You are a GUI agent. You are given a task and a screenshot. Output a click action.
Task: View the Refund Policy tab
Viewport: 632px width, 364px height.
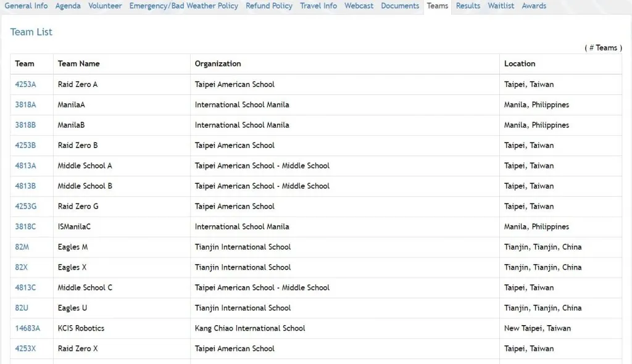(269, 6)
